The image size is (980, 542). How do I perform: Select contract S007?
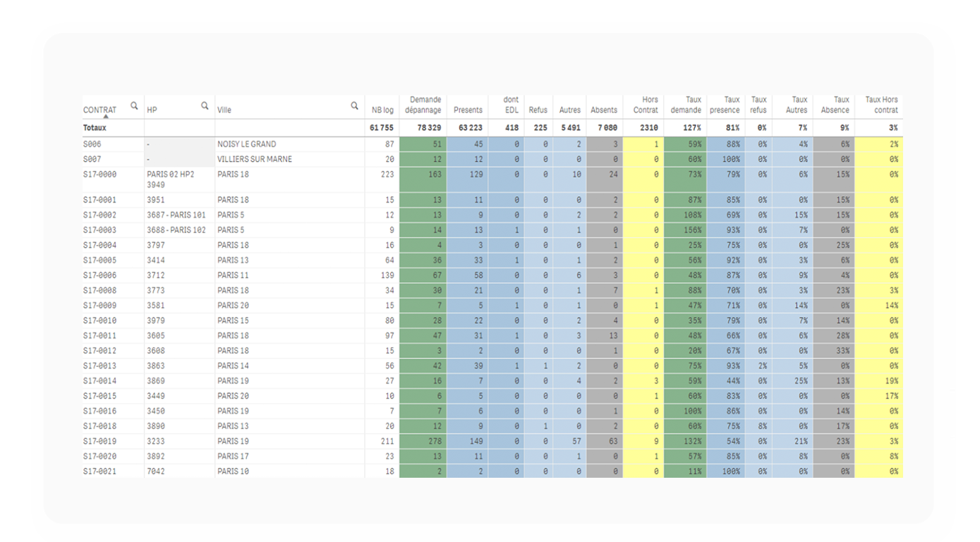tap(92, 159)
